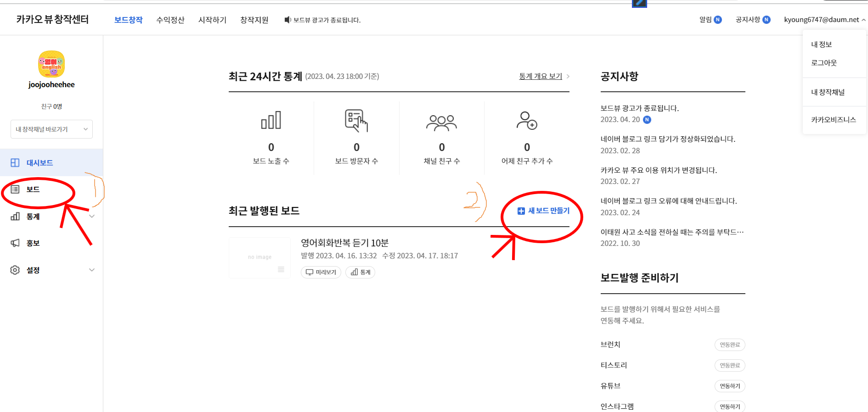Image resolution: width=868 pixels, height=412 pixels.
Task: Click the speaker icon beside the announcement
Action: [287, 20]
